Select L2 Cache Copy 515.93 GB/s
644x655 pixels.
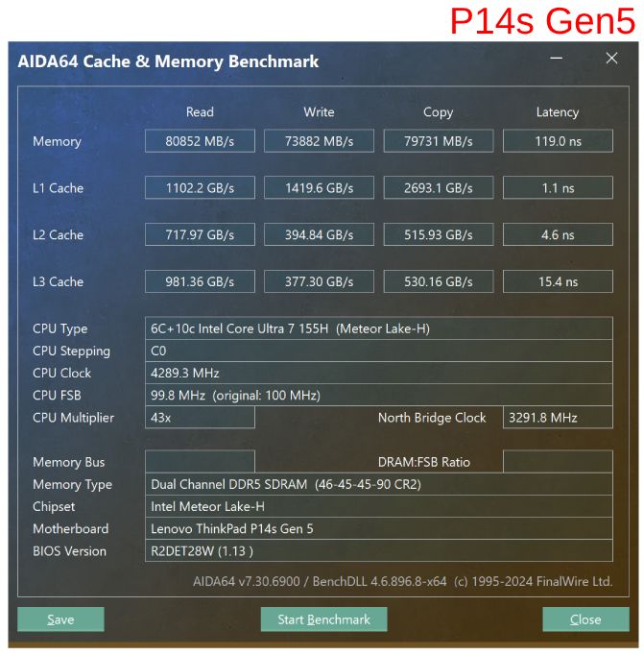(x=439, y=234)
